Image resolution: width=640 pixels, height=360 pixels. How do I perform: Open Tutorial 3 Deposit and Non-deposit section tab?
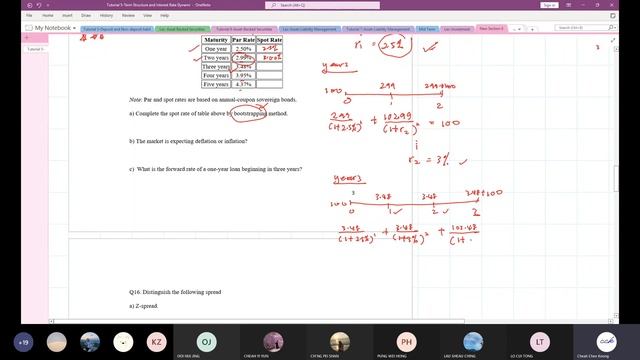pos(117,29)
